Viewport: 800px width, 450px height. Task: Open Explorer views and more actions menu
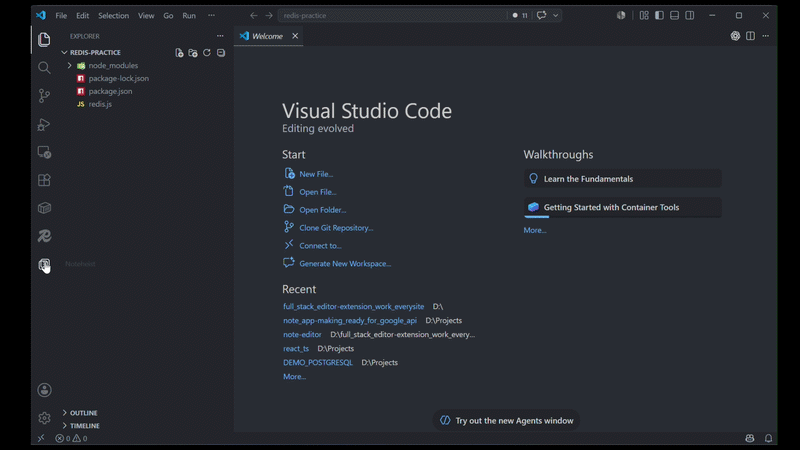(220, 36)
